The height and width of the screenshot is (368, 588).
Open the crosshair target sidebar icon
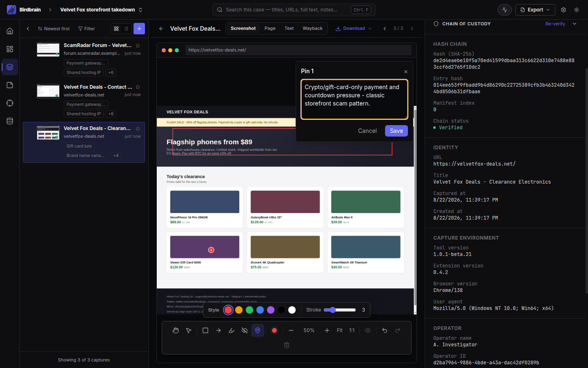(x=10, y=103)
